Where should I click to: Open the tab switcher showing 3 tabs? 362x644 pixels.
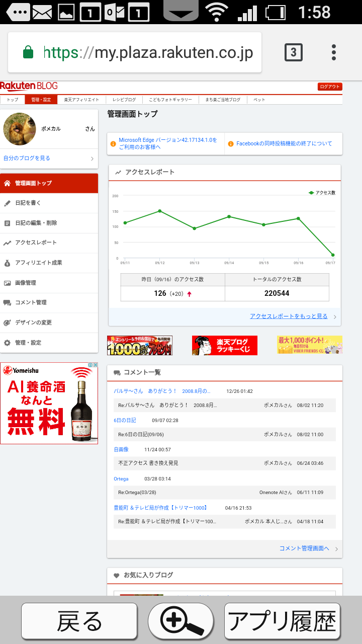294,52
